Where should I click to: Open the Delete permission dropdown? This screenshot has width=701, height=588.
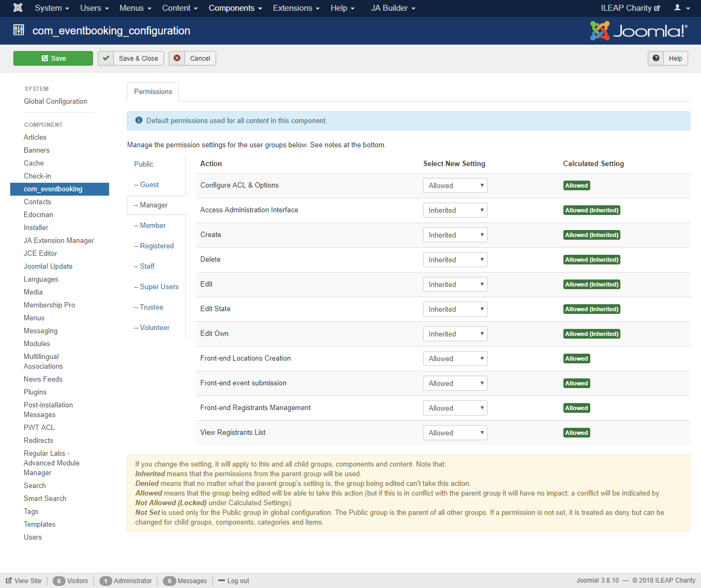coord(455,260)
